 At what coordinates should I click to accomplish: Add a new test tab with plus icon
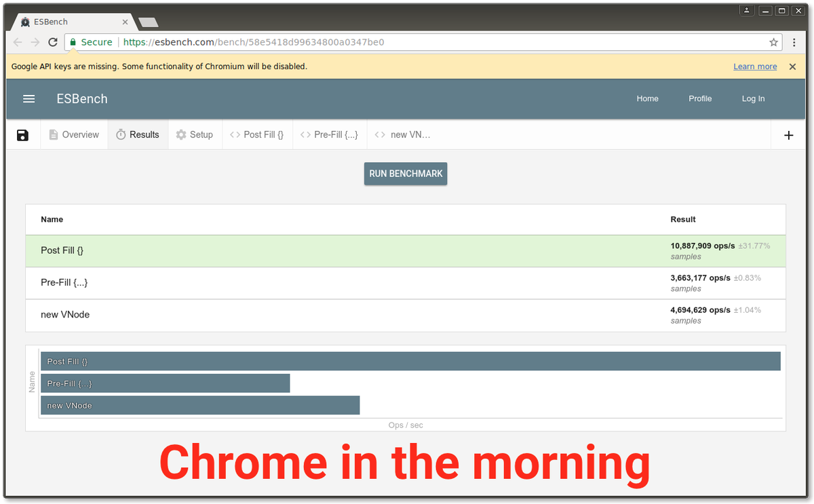click(789, 135)
